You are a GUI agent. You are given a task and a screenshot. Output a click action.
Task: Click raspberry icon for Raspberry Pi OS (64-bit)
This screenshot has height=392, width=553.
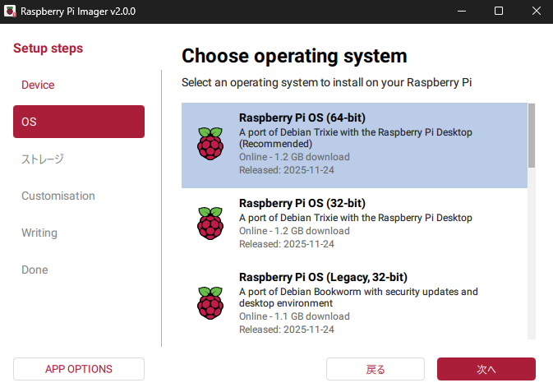coord(210,144)
